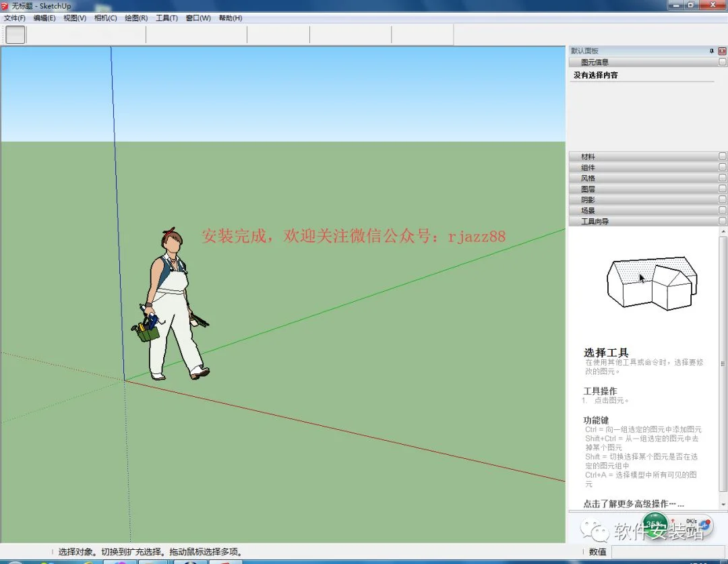Toggle the 图元信息 panel collapse box
728x564 pixels.
pyautogui.click(x=722, y=62)
